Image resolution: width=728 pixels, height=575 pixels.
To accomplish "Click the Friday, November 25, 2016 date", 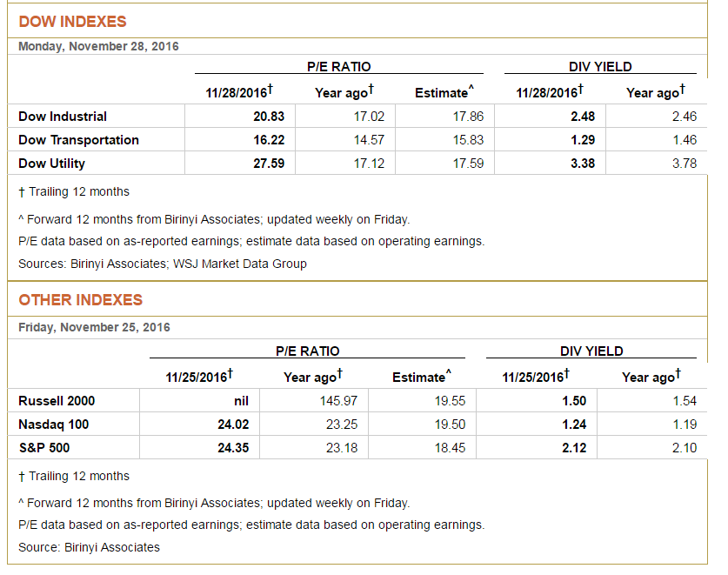I will pos(94,327).
